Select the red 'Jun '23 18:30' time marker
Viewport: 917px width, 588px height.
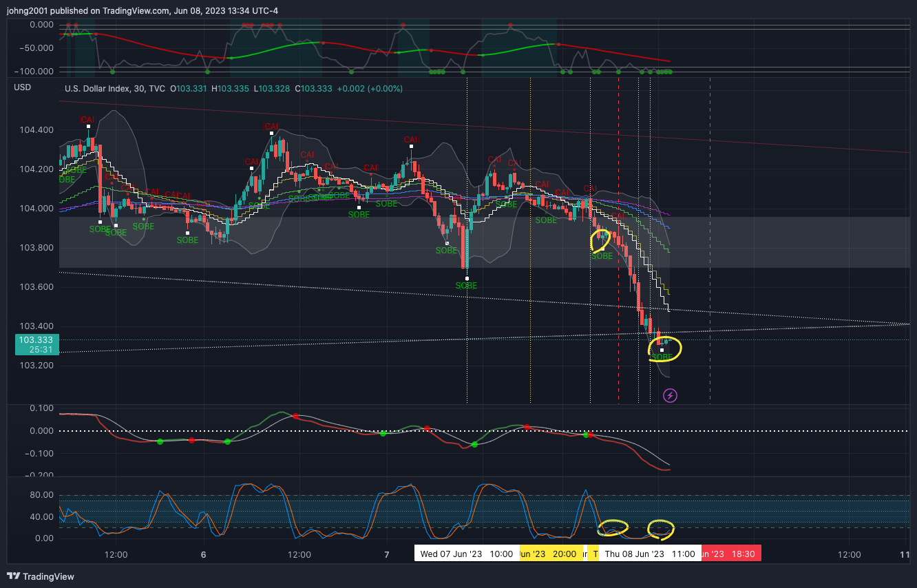(731, 554)
